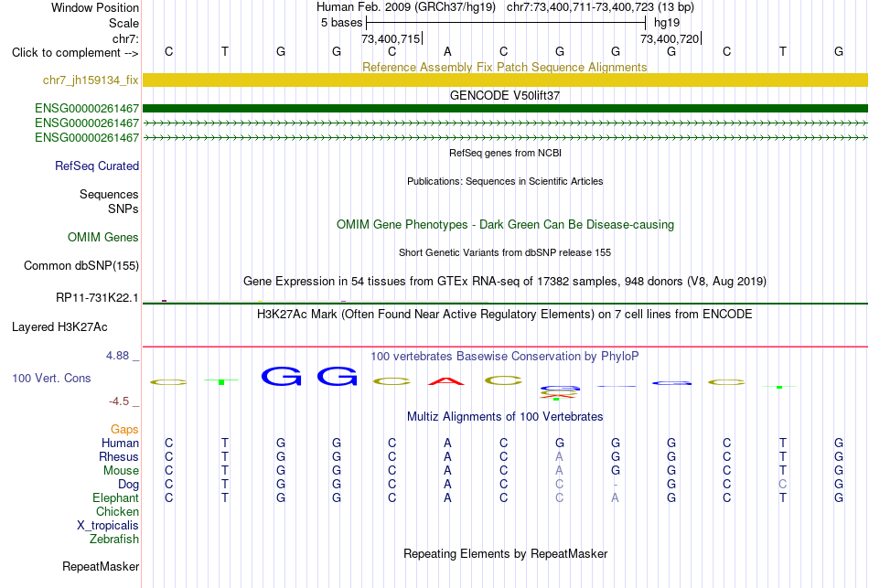Click the 'Human Feb. 2009 (GRCh37/hg19)' header text
Screen dimensions: 869x588
tap(405, 7)
